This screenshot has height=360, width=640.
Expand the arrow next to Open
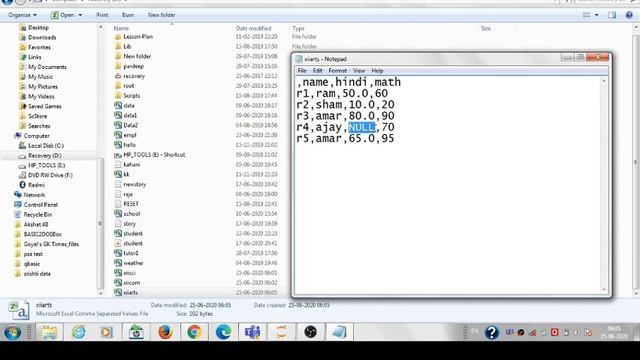[x=80, y=15]
